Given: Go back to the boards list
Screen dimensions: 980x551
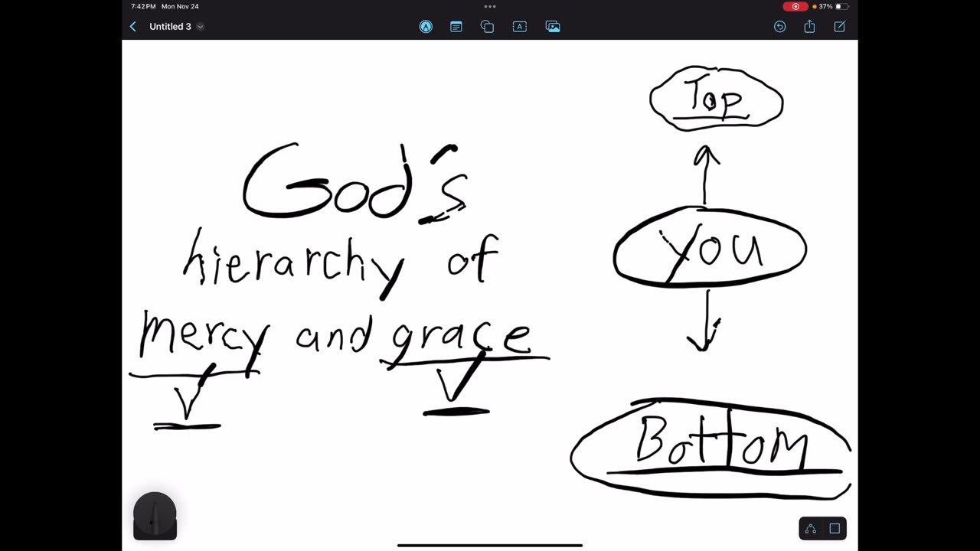Looking at the screenshot, I should point(132,27).
